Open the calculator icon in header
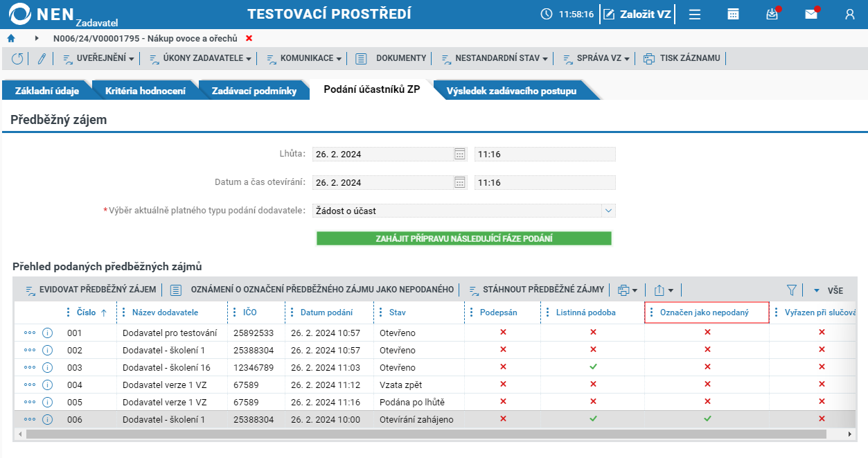The height and width of the screenshot is (458, 868). pos(733,14)
